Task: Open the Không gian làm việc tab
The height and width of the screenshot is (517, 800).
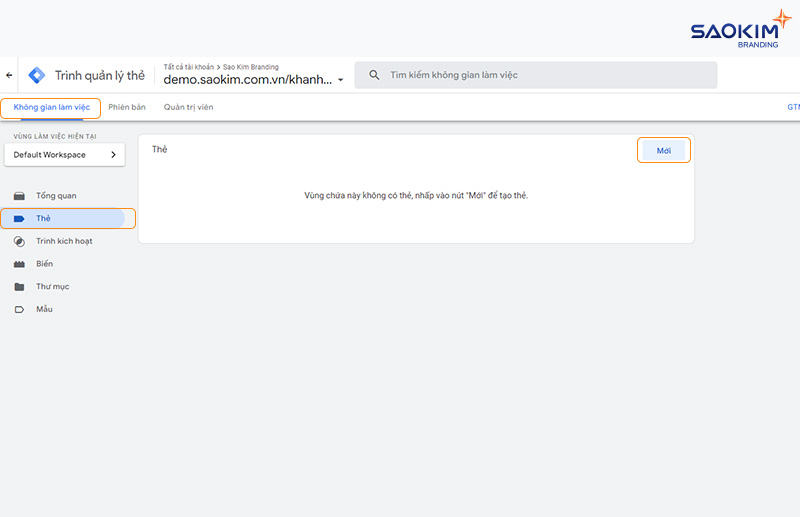Action: (52, 107)
